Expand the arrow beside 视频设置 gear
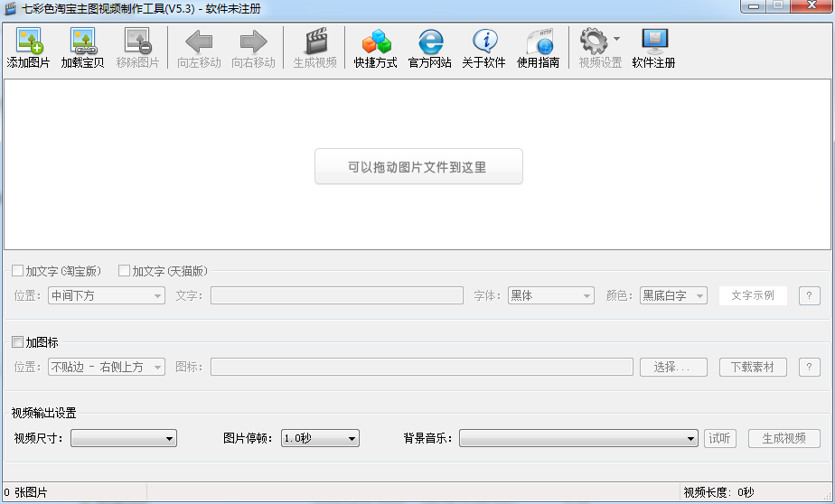The width and height of the screenshot is (835, 504). [616, 39]
